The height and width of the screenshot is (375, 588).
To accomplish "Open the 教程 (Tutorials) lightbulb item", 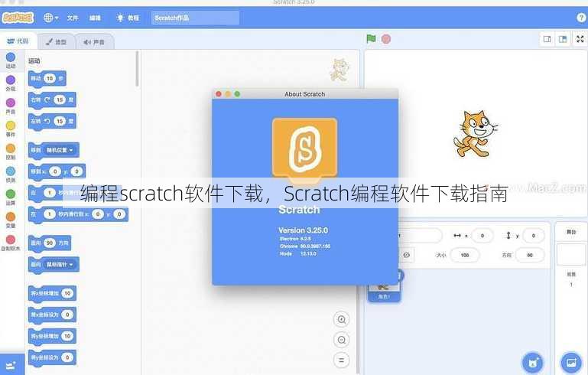I will pos(128,18).
